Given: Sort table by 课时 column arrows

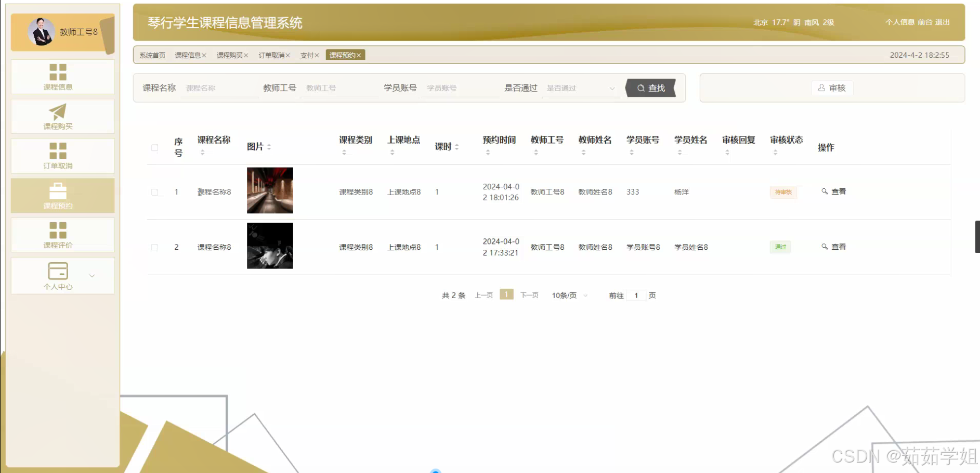Looking at the screenshot, I should pos(456,147).
